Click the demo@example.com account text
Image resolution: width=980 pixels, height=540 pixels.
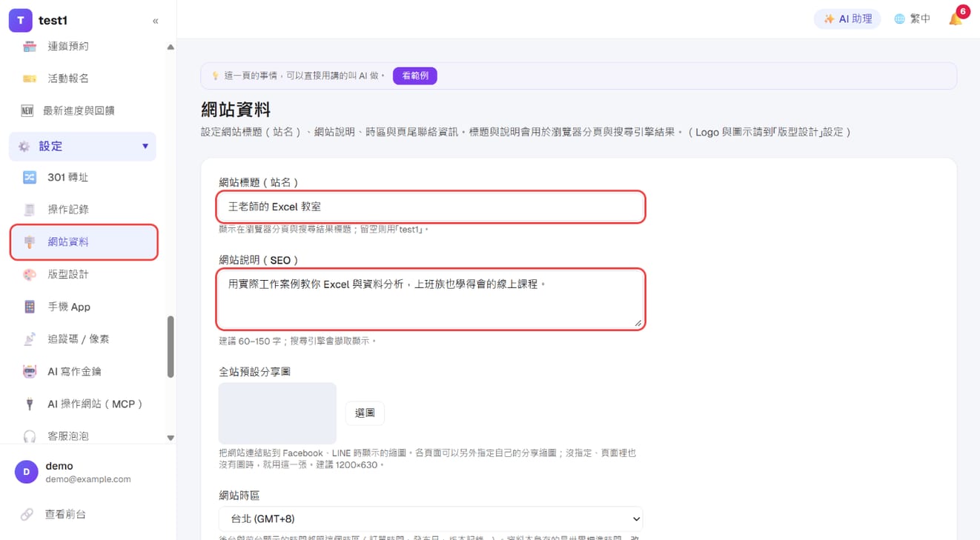click(x=88, y=479)
